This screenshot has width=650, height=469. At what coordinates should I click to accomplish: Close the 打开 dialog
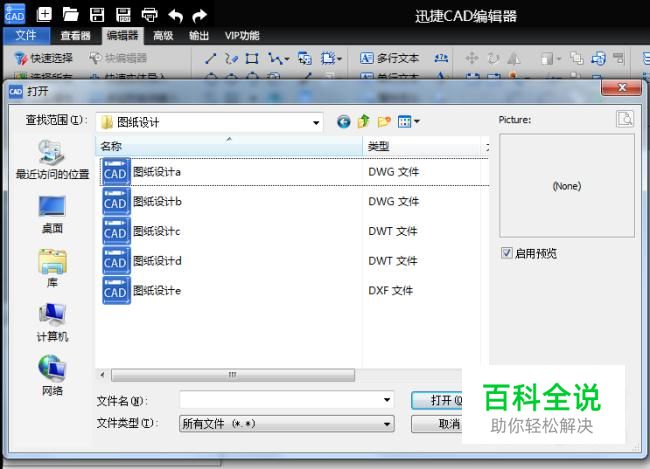click(x=621, y=87)
